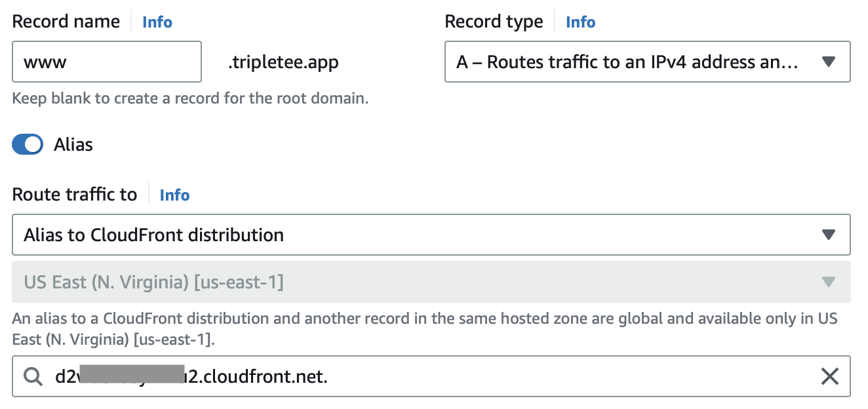This screenshot has height=409, width=868.
Task: Click inside the cloudfront.net distribution search field
Action: pos(431,376)
